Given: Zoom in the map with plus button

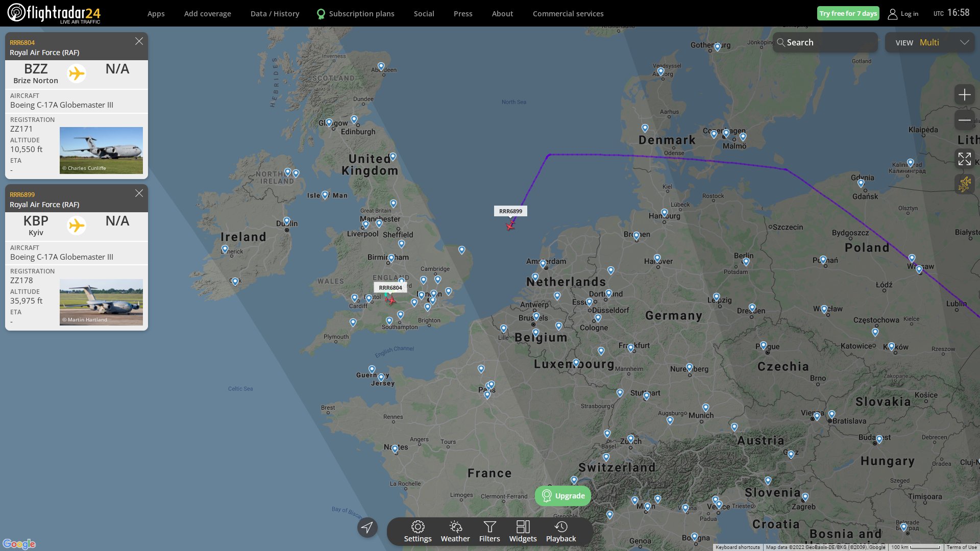Looking at the screenshot, I should (x=964, y=95).
